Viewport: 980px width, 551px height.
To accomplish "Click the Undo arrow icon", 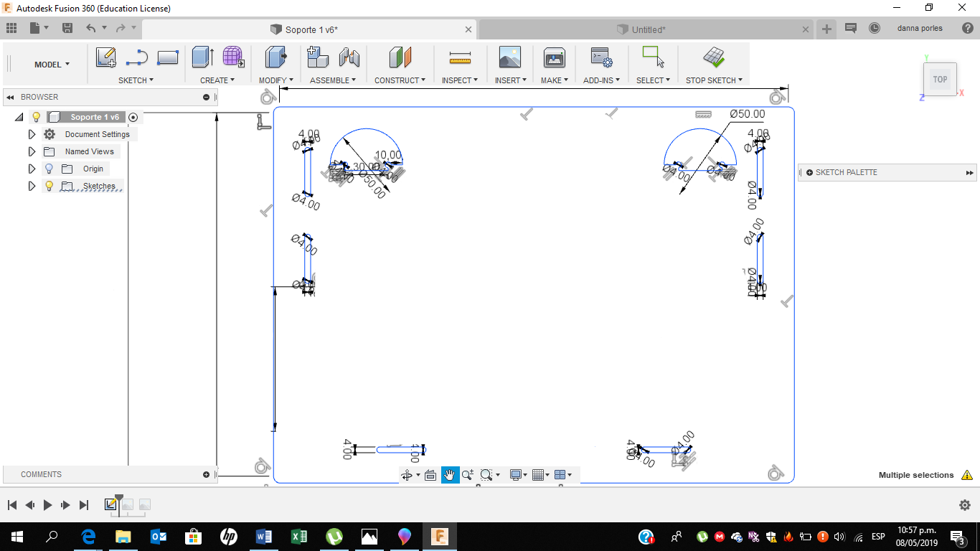I will (x=91, y=28).
